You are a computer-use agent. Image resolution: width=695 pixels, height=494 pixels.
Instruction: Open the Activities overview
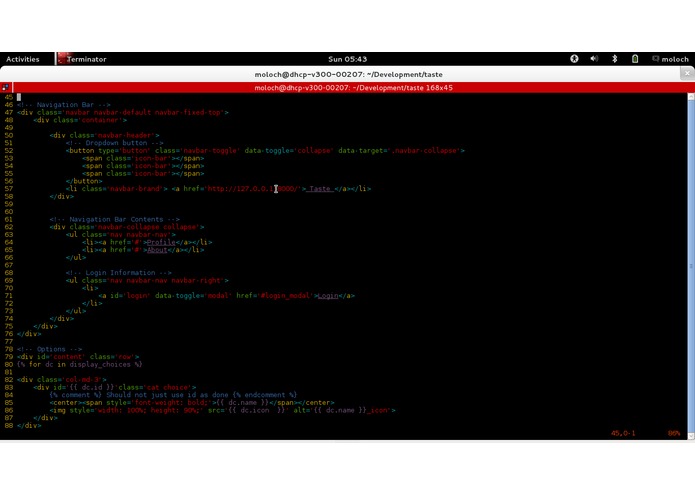pos(23,59)
